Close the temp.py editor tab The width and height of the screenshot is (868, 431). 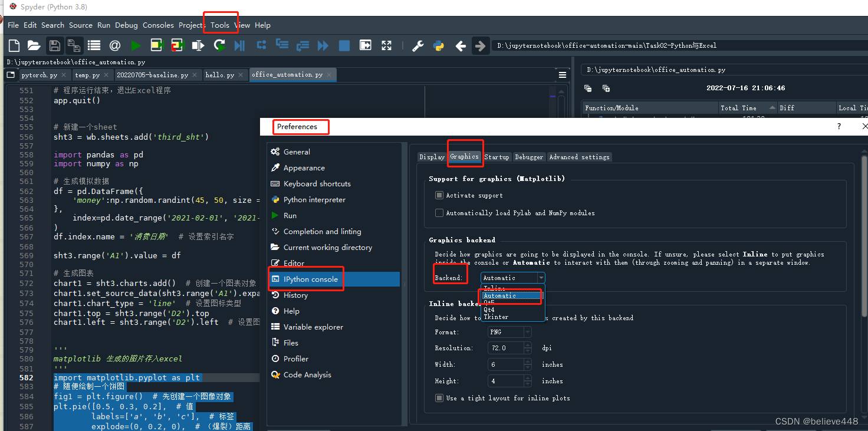pyautogui.click(x=106, y=75)
